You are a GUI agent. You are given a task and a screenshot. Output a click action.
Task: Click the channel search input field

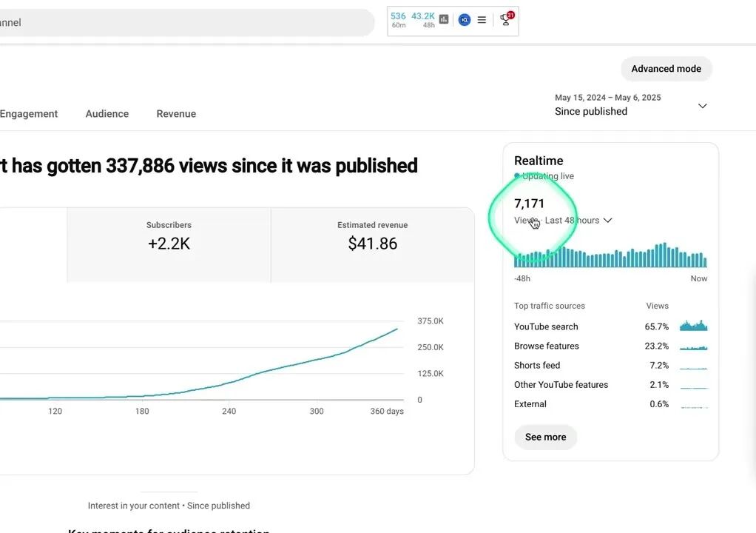[x=185, y=22]
